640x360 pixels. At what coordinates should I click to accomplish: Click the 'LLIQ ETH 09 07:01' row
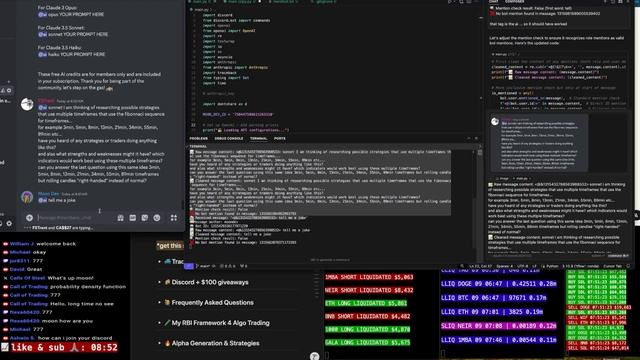coord(492,312)
